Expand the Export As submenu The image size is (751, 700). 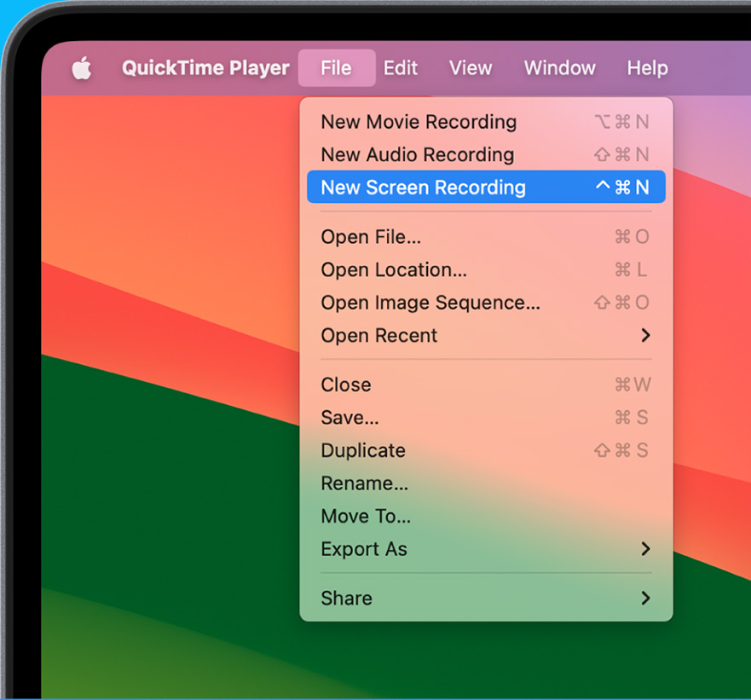364,549
